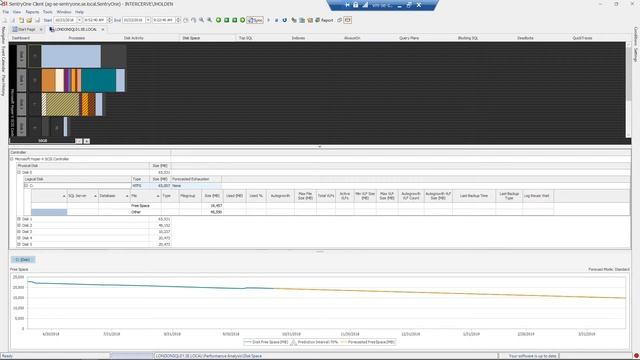Open the Disk Activity tab
The image size is (640, 360).
coord(133,38)
